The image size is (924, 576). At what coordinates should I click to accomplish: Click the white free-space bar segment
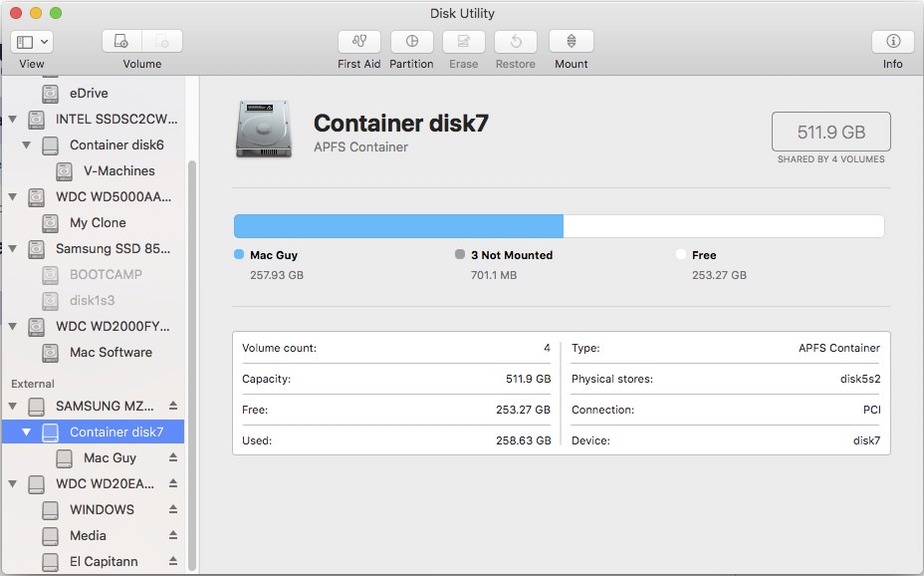coord(724,226)
